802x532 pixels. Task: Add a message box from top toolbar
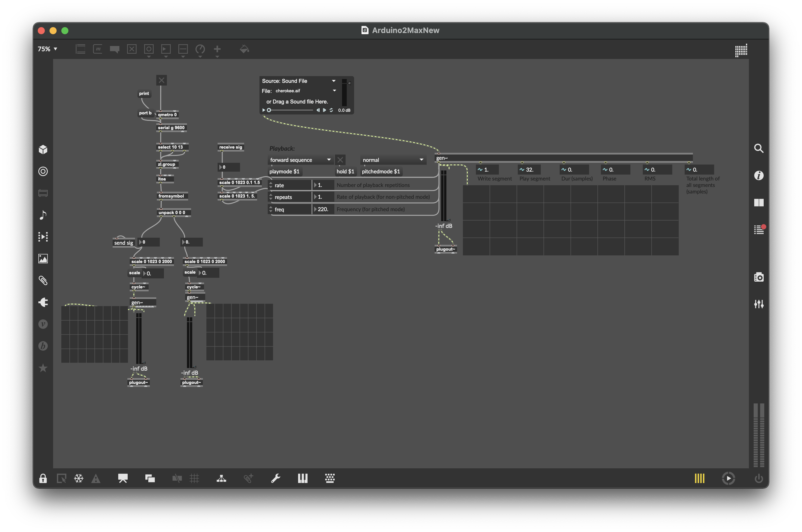[x=98, y=49]
